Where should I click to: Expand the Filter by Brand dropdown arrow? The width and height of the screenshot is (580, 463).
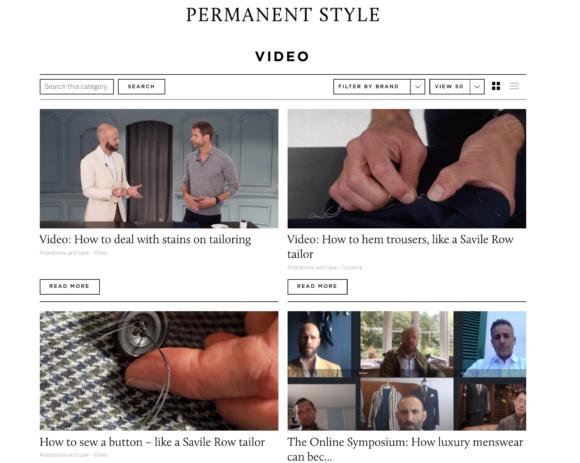coord(418,87)
